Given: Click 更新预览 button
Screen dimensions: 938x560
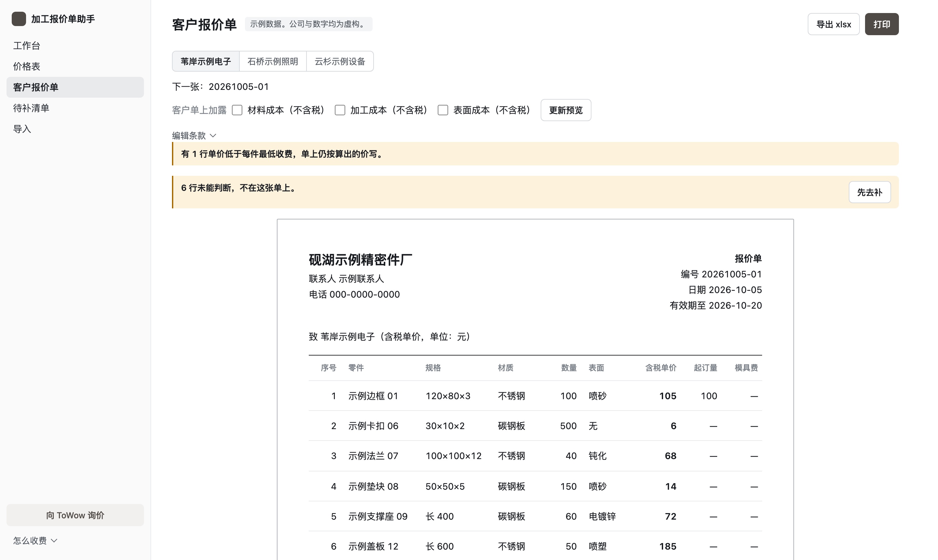Looking at the screenshot, I should (566, 110).
